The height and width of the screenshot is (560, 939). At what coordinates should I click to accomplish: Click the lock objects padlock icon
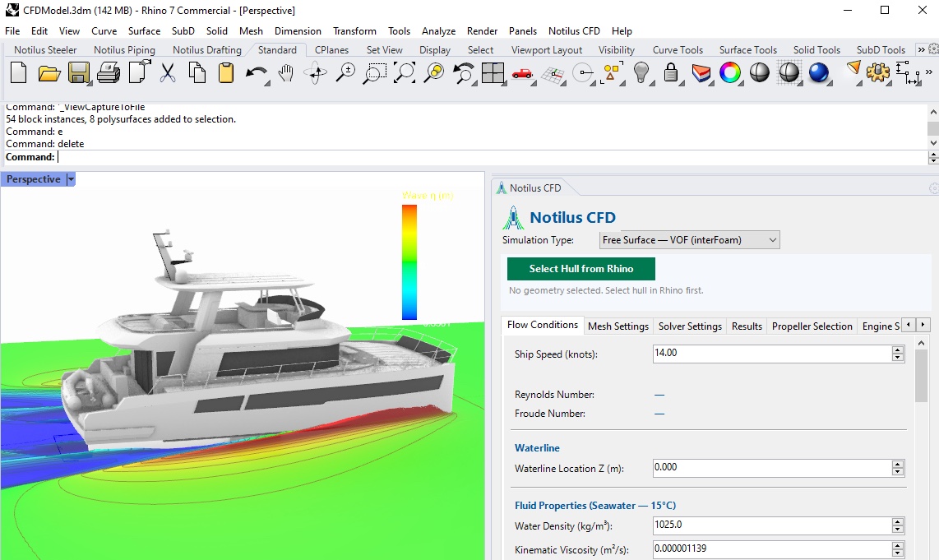point(671,73)
